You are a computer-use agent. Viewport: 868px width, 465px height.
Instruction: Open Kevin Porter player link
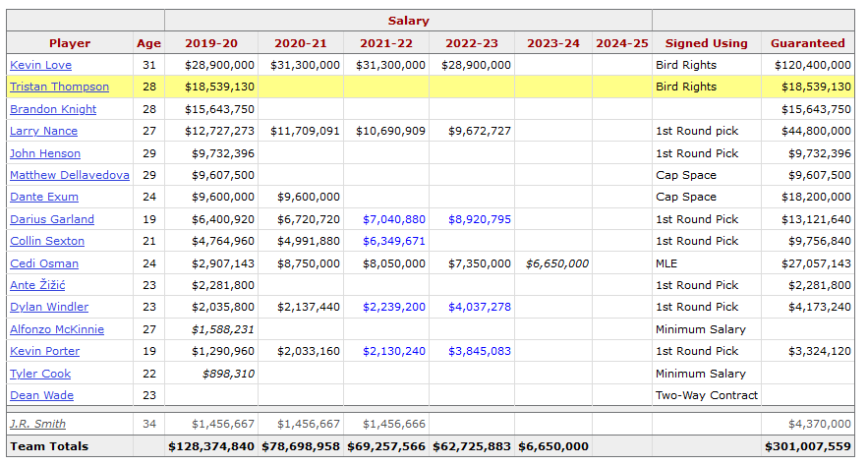(45, 351)
